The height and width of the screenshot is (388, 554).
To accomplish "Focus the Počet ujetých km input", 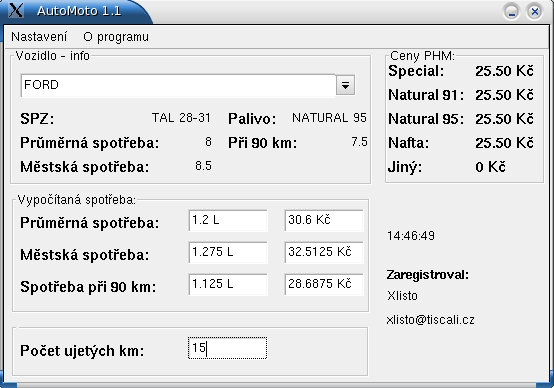I will tap(228, 348).
